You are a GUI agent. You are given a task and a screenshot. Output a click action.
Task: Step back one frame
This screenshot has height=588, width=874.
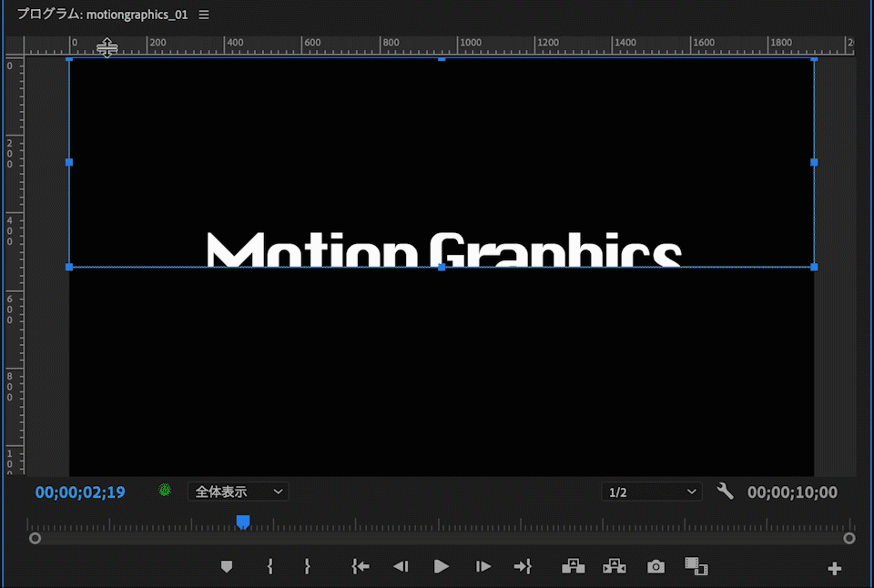pyautogui.click(x=401, y=567)
